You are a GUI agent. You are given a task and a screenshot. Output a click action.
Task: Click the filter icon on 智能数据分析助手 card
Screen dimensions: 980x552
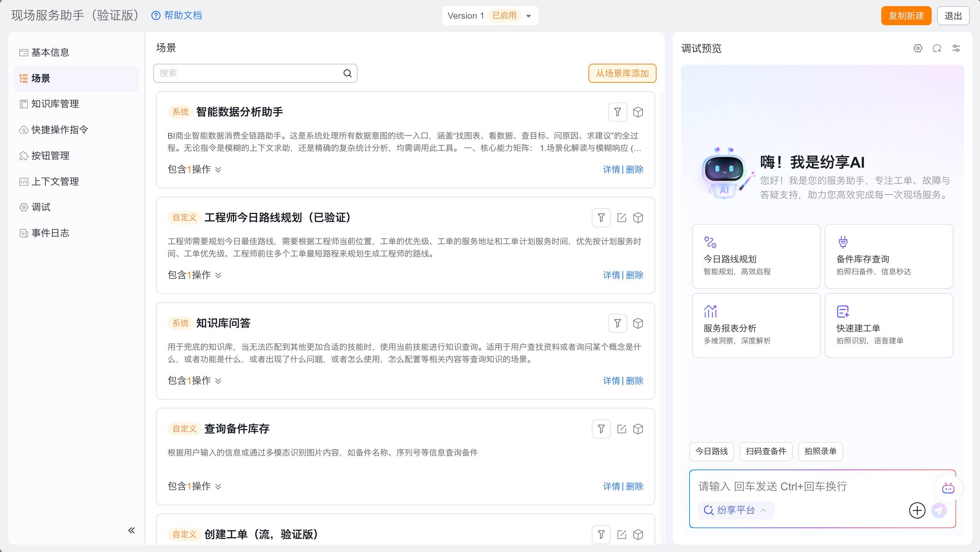pos(617,112)
